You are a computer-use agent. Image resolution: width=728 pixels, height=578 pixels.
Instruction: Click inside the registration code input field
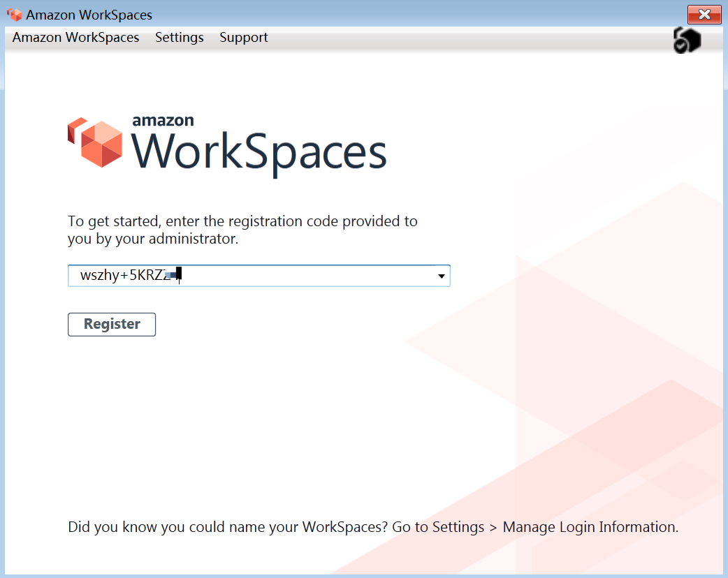point(259,276)
